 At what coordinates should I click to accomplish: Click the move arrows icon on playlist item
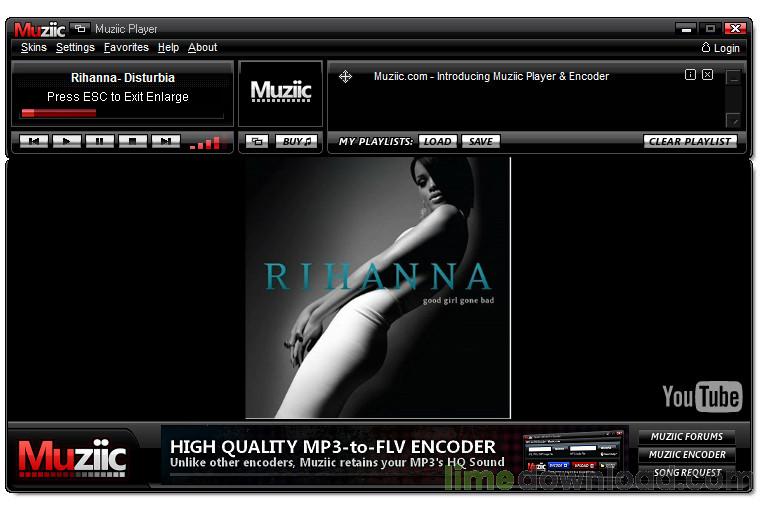click(x=346, y=76)
